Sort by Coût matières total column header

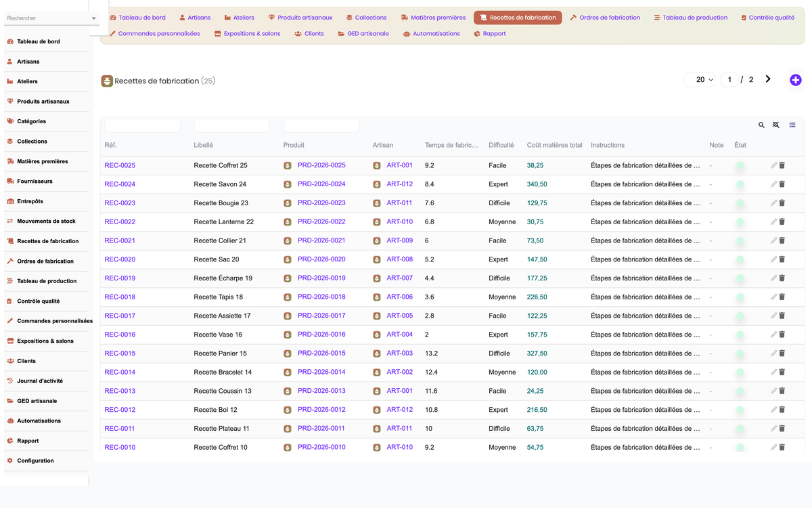click(x=555, y=145)
